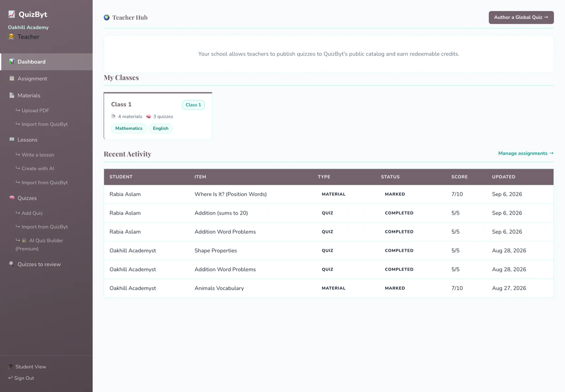Click the UPDATED column header

[504, 177]
